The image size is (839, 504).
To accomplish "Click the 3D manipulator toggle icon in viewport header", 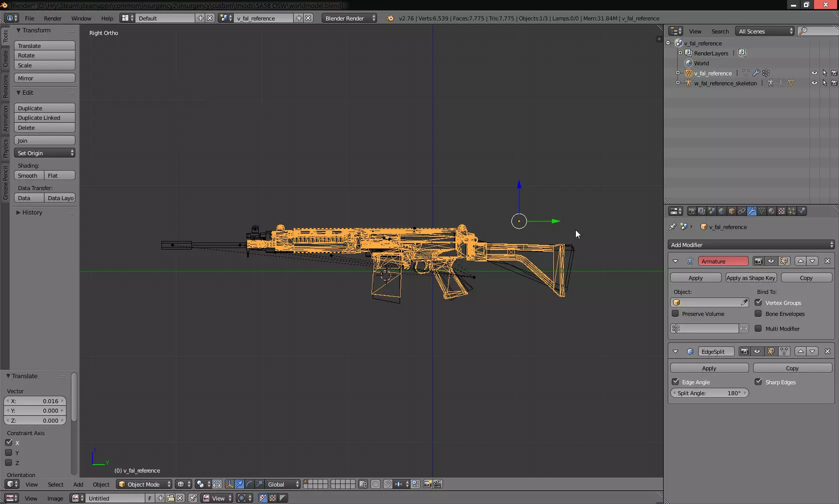I will coord(229,484).
